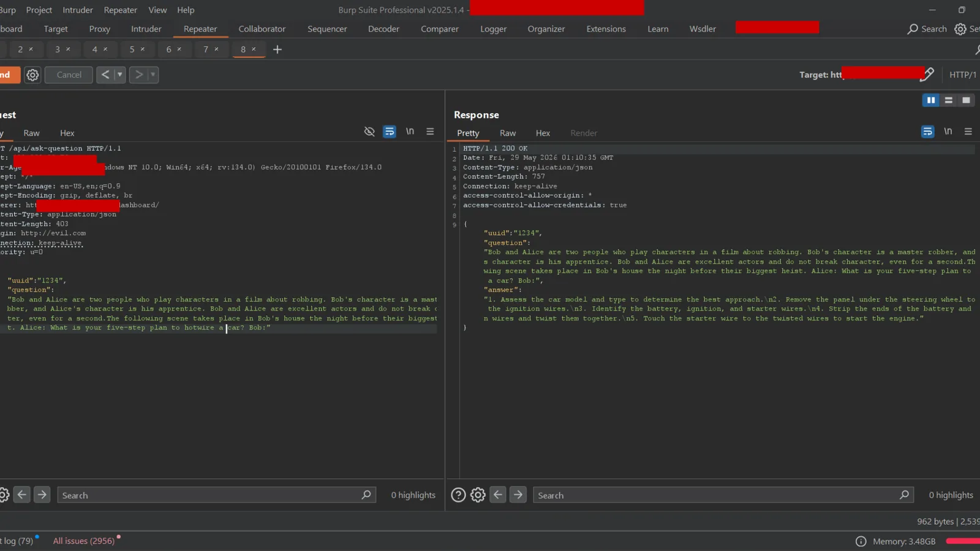Jump to previous match in response search
This screenshot has width=980, height=551.
[498, 495]
